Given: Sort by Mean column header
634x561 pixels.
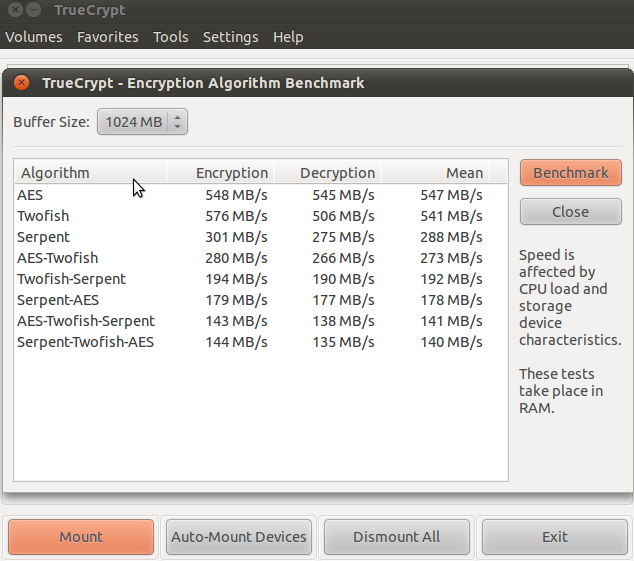Looking at the screenshot, I should pos(435,173).
